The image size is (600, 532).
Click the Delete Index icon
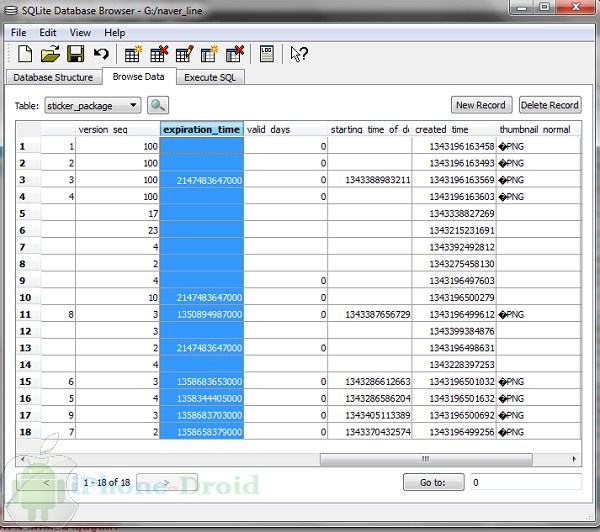[x=235, y=54]
